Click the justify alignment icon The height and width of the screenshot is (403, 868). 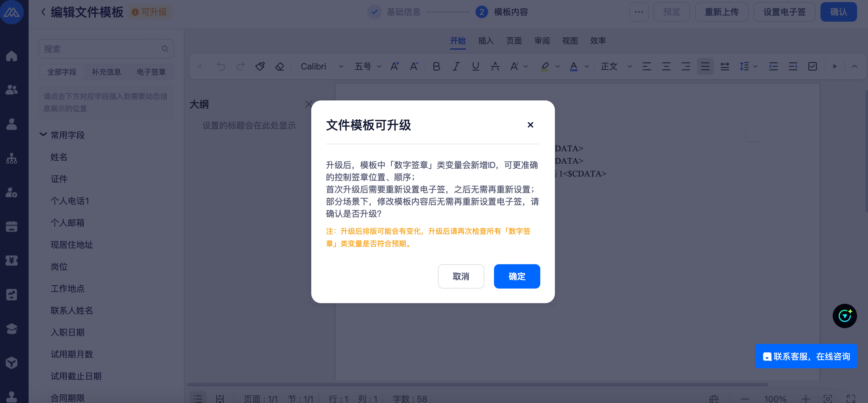[x=705, y=66]
